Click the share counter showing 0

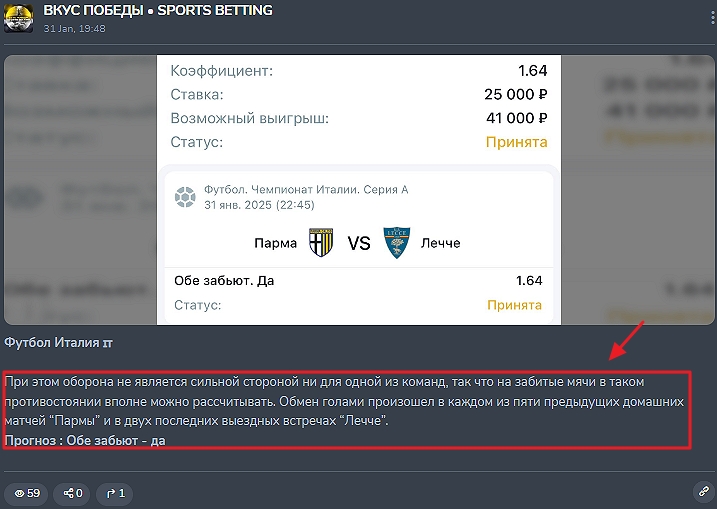73,493
